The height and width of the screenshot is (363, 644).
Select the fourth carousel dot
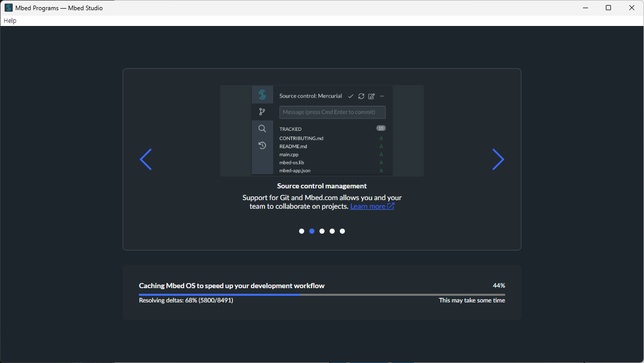coord(332,231)
